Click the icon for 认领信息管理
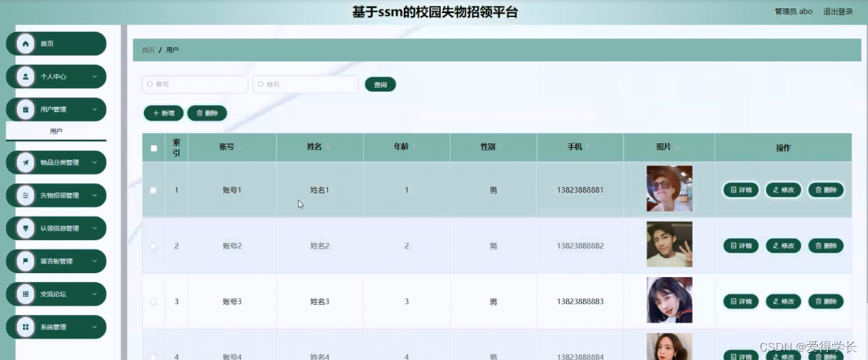 26,228
